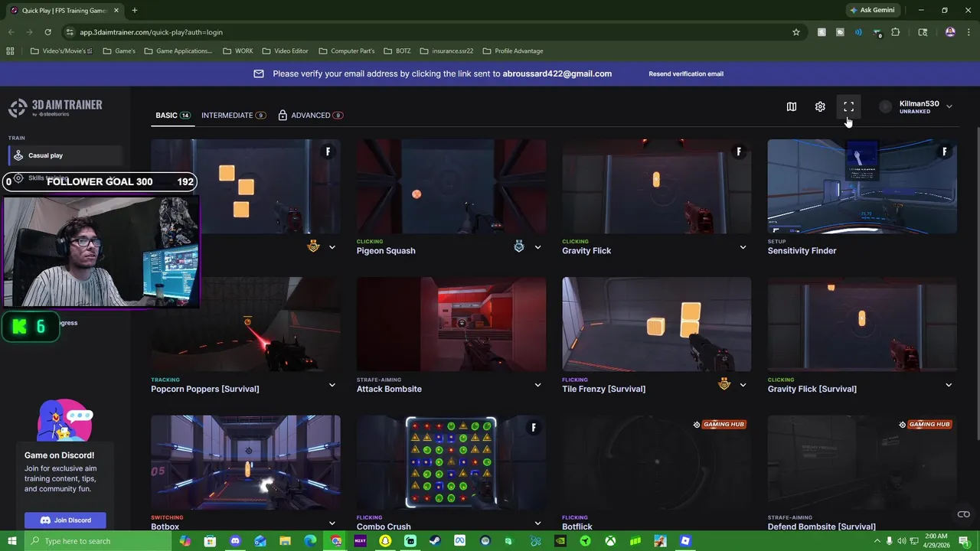Expand the Attack Bombsite chevron
Screen dimensions: 980x551
pyautogui.click(x=537, y=385)
